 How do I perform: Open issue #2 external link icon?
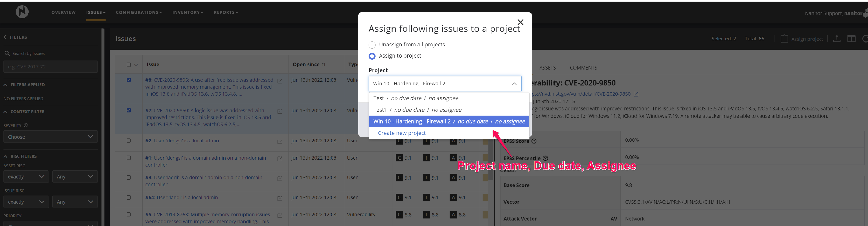coord(280,142)
